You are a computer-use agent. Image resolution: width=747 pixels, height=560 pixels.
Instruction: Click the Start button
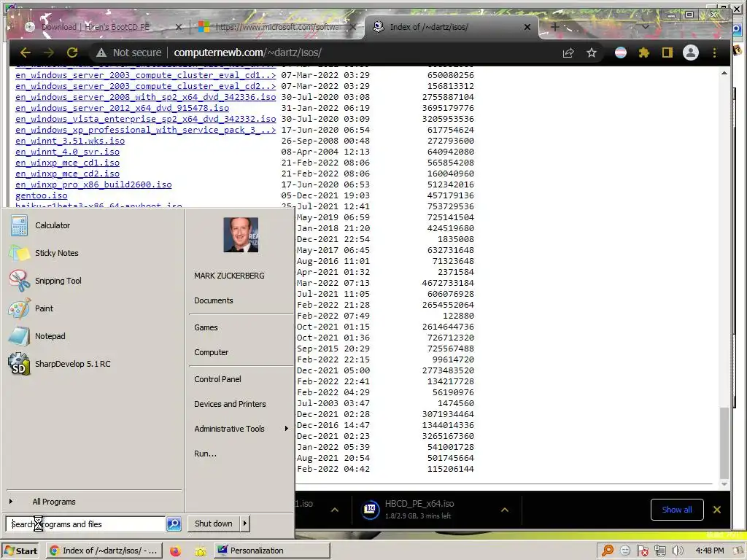[21, 551]
